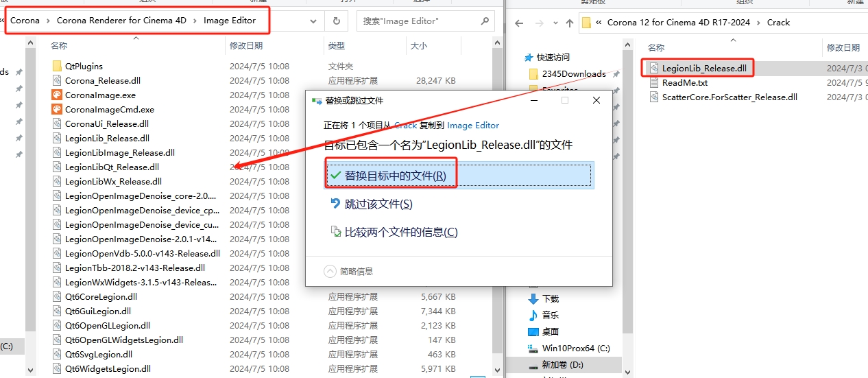Click the 音乐 music note icon
This screenshot has width=868, height=378.
533,315
